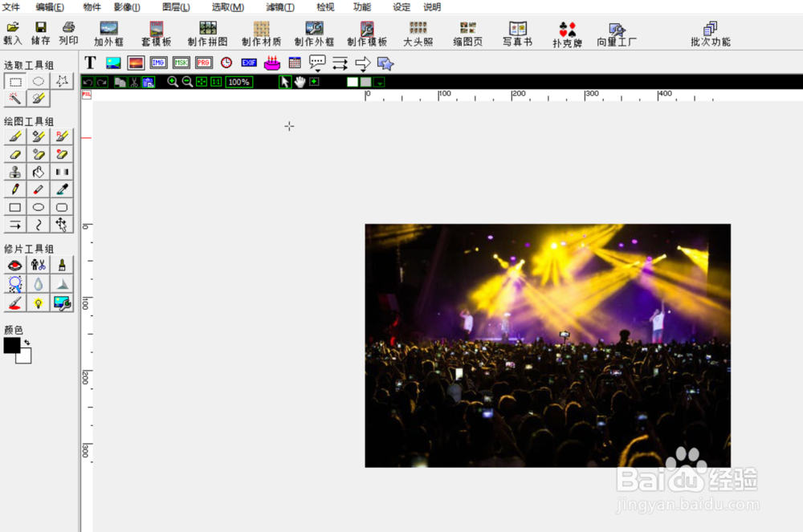This screenshot has height=532, width=803.
Task: Insert EXIF information object
Action: tap(249, 63)
